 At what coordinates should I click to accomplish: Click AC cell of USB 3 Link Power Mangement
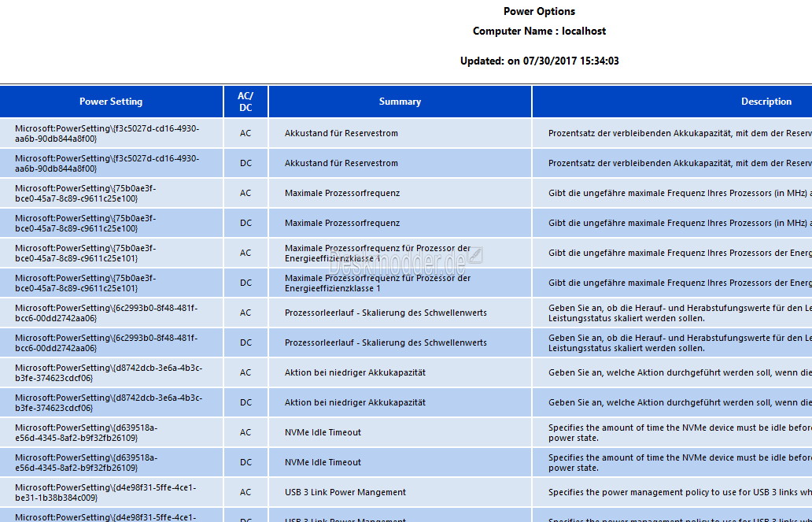click(245, 492)
